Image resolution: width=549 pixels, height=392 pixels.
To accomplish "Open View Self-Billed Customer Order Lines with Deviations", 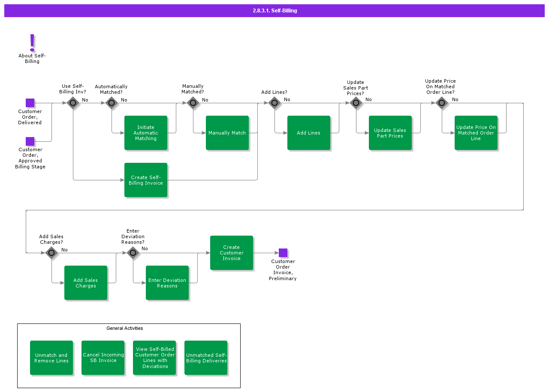I will pyautogui.click(x=154, y=358).
